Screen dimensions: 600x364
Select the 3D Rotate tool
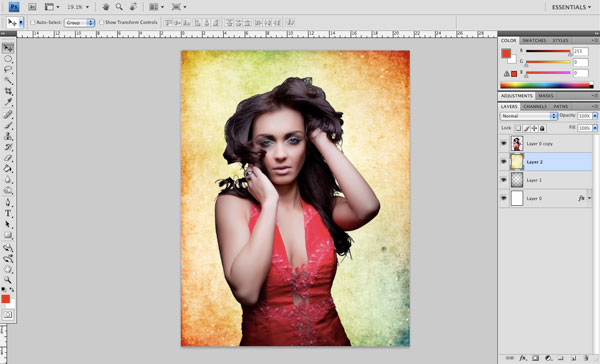coord(8,248)
